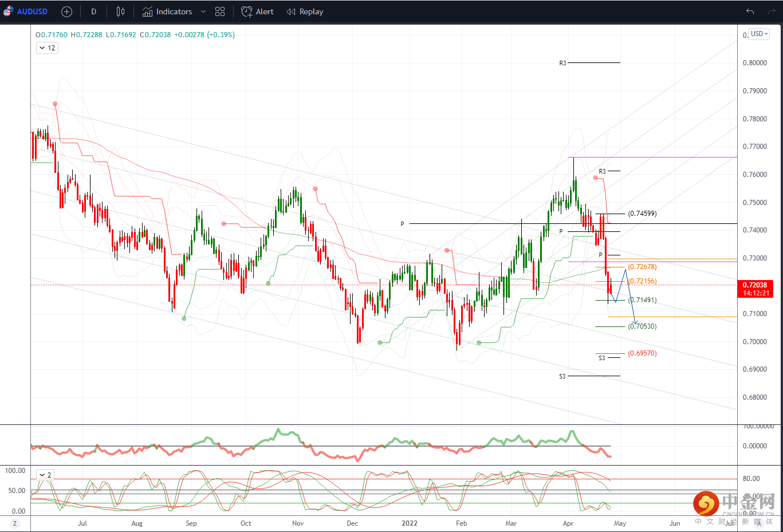
Task: Click the May label on the time axis
Action: coord(620,523)
